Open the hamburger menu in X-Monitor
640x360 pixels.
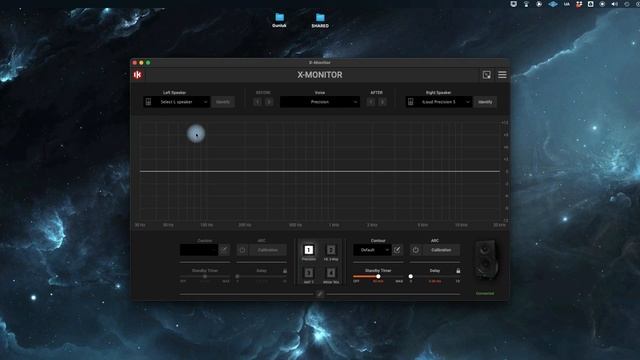click(x=502, y=75)
